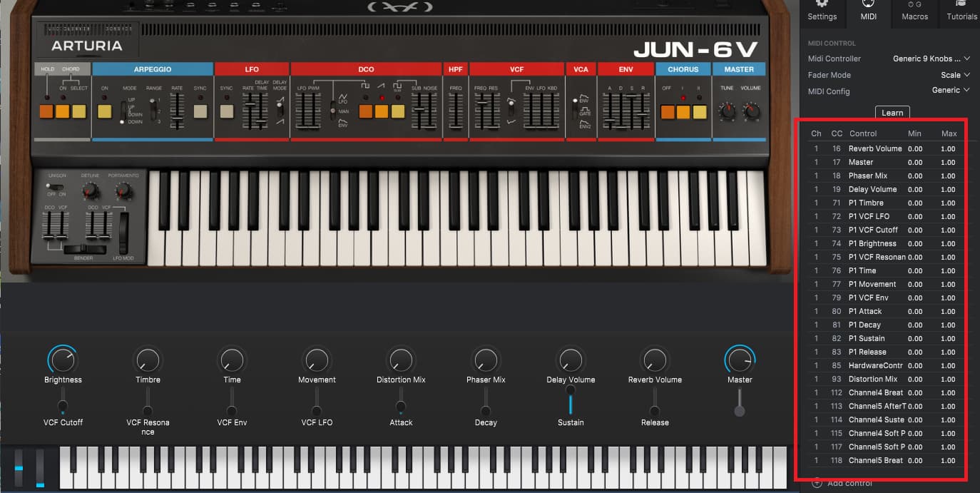Click the VCF LFO fader
The height and width of the screenshot is (493, 980).
pos(317,401)
